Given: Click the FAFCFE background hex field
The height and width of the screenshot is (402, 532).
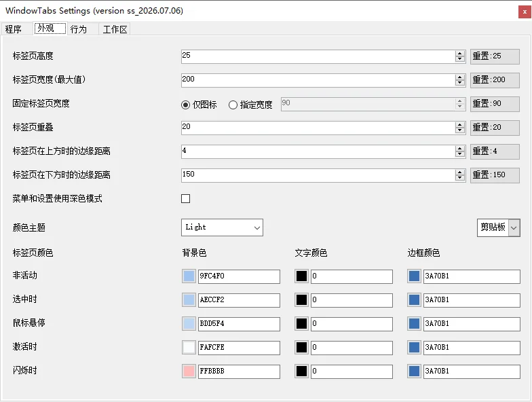Looking at the screenshot, I should click(x=239, y=348).
